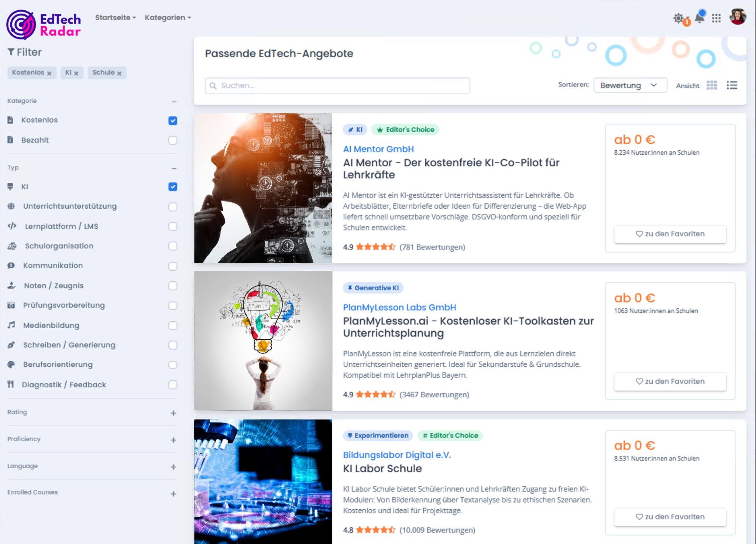The width and height of the screenshot is (756, 544).
Task: Switch to list view layout
Action: [x=732, y=85]
